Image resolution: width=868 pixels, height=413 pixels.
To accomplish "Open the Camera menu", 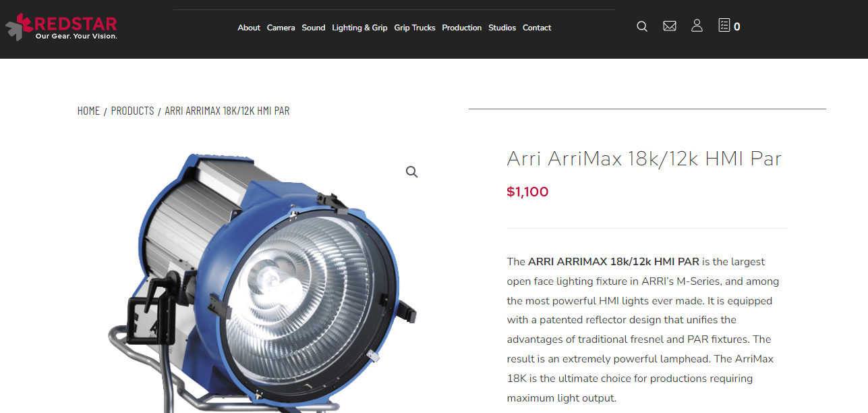I will pos(281,28).
